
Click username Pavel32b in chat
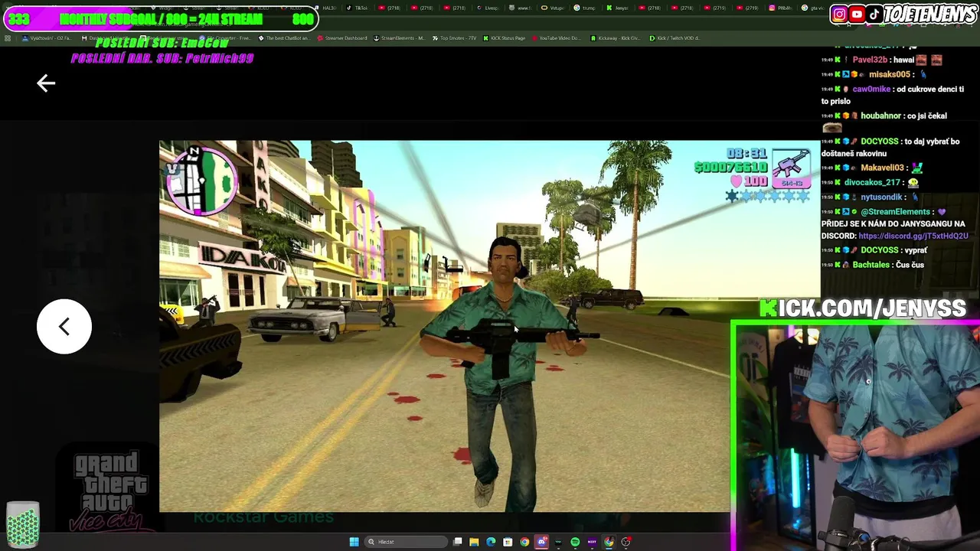coord(870,60)
